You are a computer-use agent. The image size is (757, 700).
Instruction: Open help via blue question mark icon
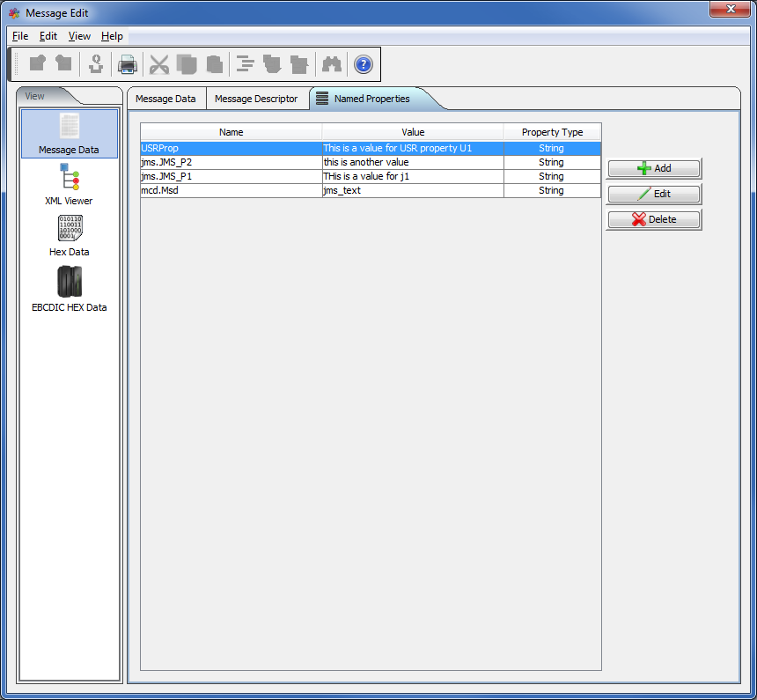coord(363,64)
